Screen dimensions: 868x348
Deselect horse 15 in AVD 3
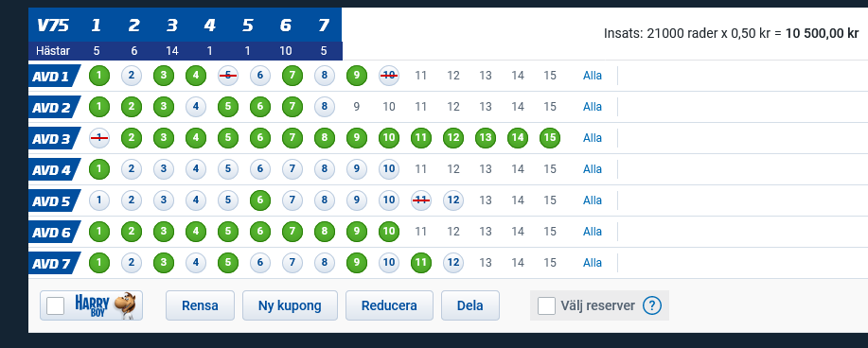(550, 138)
